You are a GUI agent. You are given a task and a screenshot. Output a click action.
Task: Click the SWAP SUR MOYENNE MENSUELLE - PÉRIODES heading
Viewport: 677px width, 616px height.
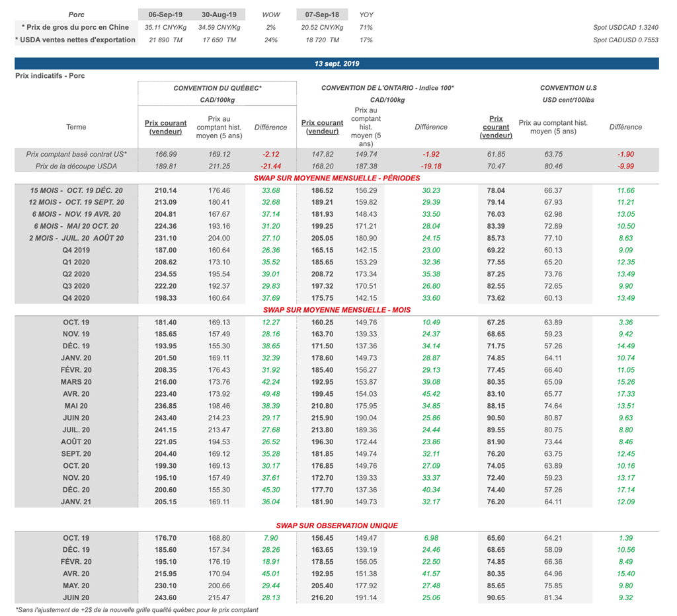[x=337, y=178]
